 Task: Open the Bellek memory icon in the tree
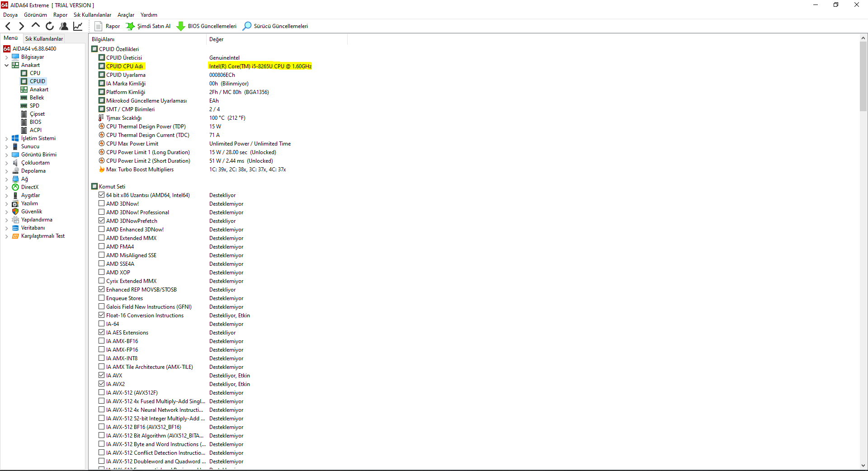24,98
